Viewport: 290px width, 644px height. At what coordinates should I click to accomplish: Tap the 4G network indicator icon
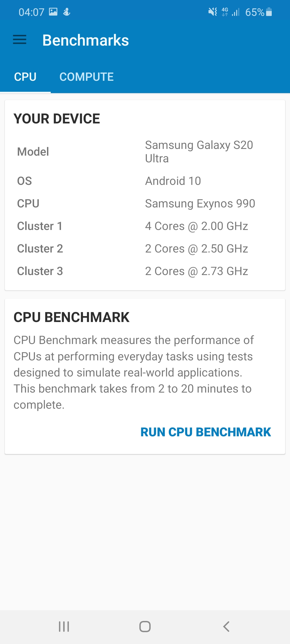pyautogui.click(x=225, y=12)
